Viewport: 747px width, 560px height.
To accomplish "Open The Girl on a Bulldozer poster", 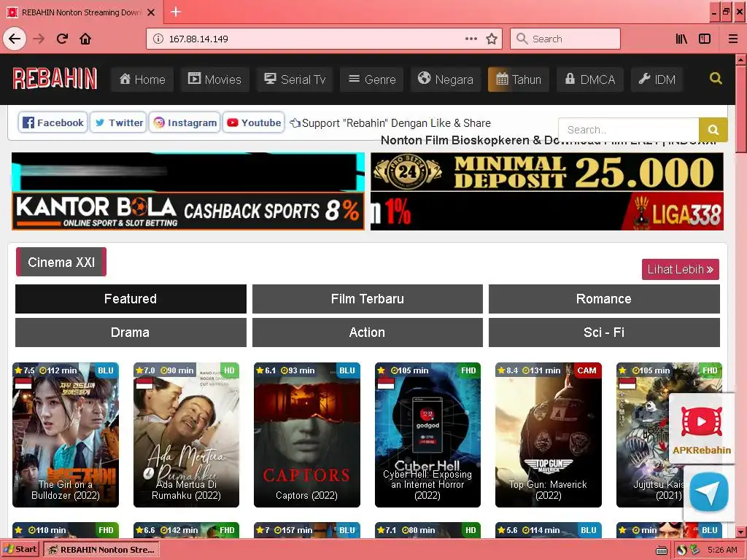I will click(66, 435).
